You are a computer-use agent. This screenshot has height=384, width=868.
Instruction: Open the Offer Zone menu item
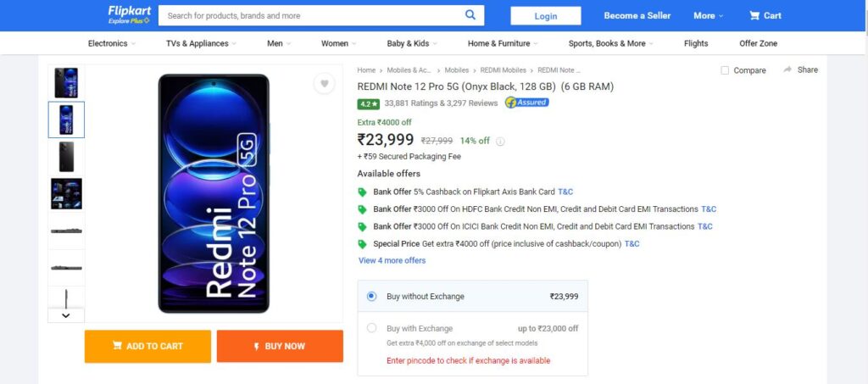[758, 43]
